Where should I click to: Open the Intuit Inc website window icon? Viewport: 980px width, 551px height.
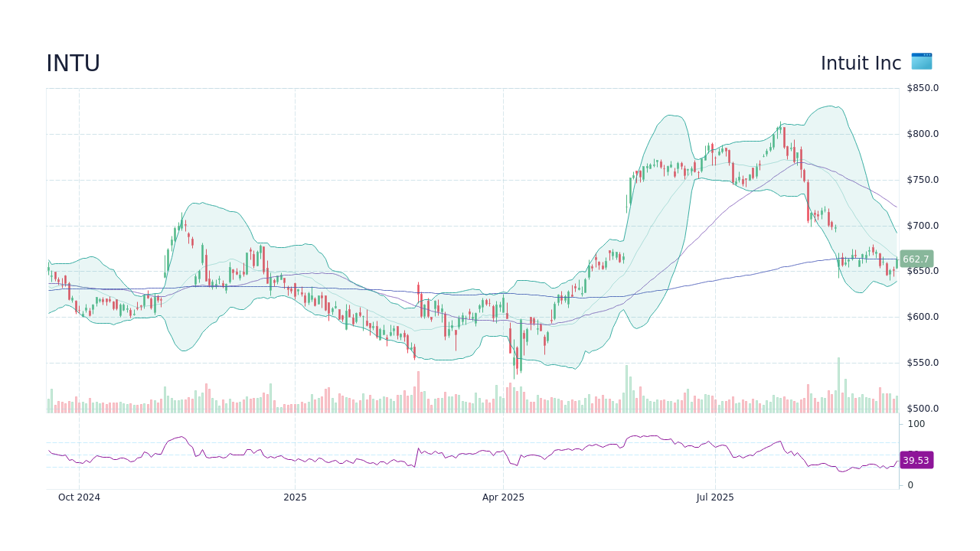click(921, 62)
